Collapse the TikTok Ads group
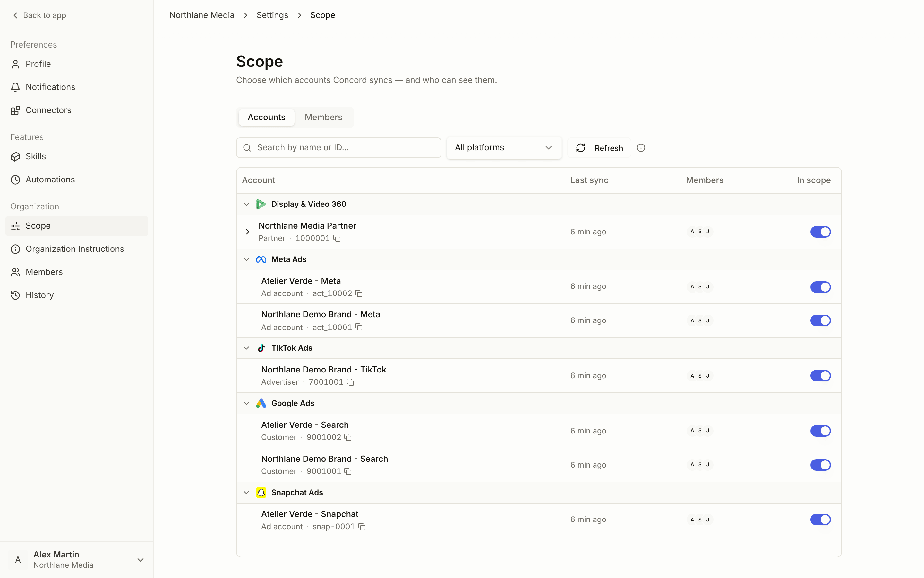Viewport: 924px width, 578px height. 246,348
